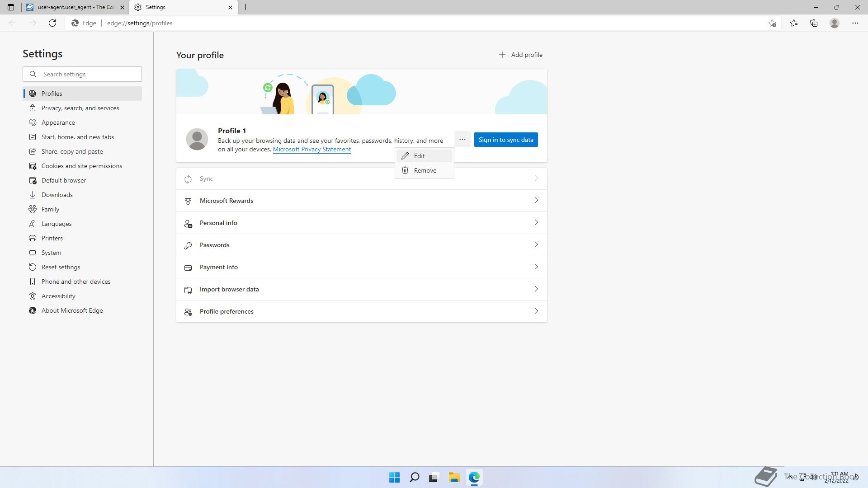This screenshot has height=488, width=868.
Task: Open Default browser settings
Action: point(82,180)
